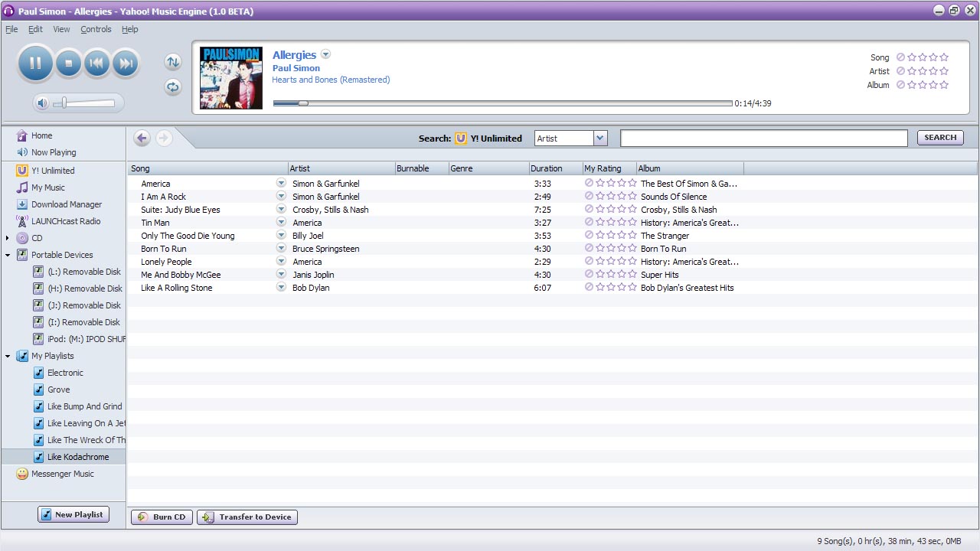The width and height of the screenshot is (980, 551).
Task: Stop playback with the stop button
Action: (x=68, y=64)
